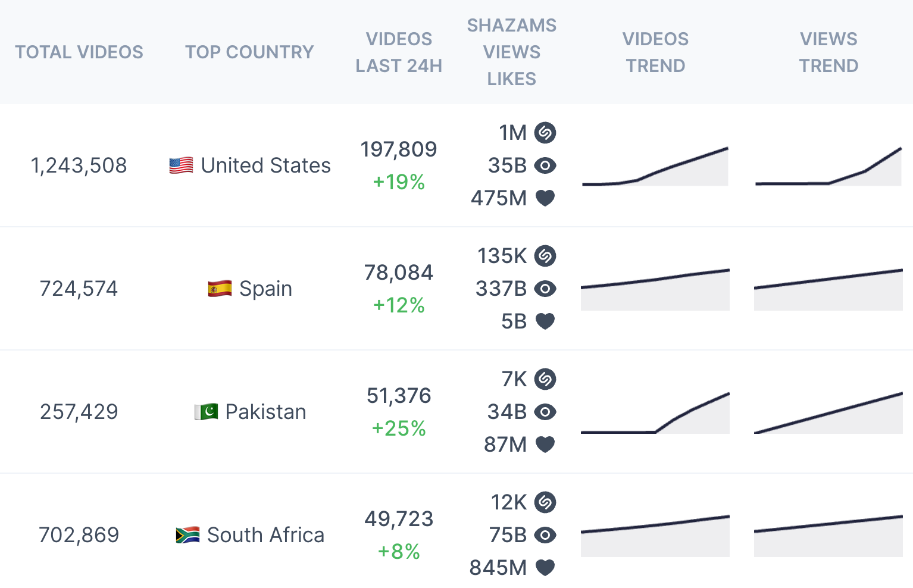The width and height of the screenshot is (913, 588).
Task: Sort by Top Country column header
Action: [249, 52]
